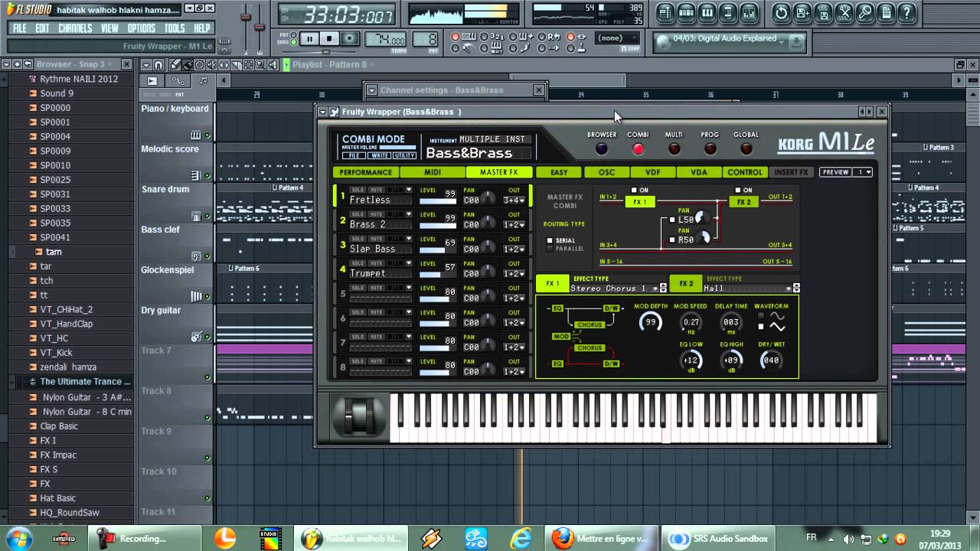Open the step sequencer view
The image size is (980, 551).
(687, 13)
